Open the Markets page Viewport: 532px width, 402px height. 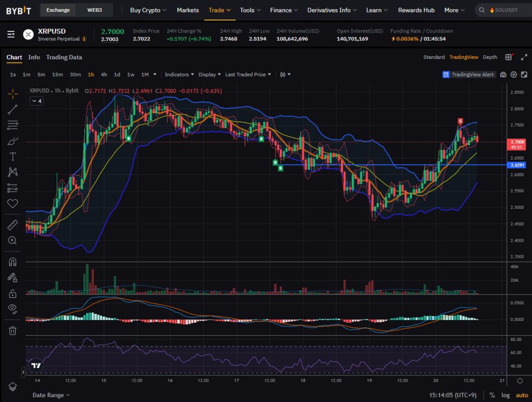[x=188, y=10]
